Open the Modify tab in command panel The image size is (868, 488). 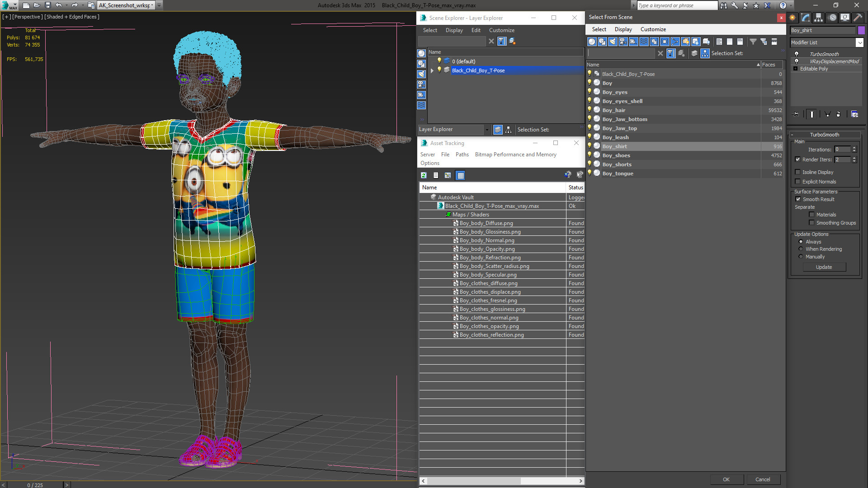[x=806, y=18]
